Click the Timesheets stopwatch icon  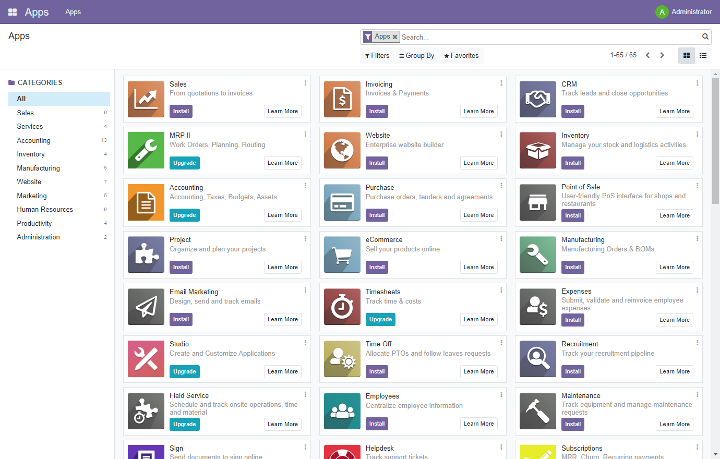coord(342,307)
